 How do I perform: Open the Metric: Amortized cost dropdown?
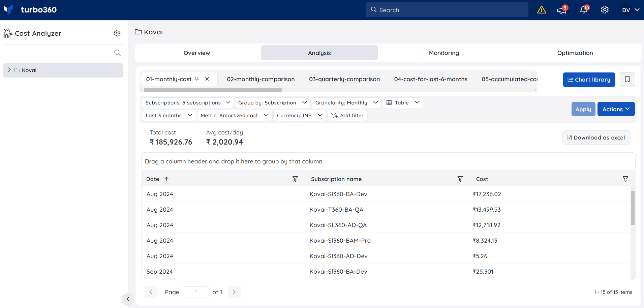click(235, 116)
